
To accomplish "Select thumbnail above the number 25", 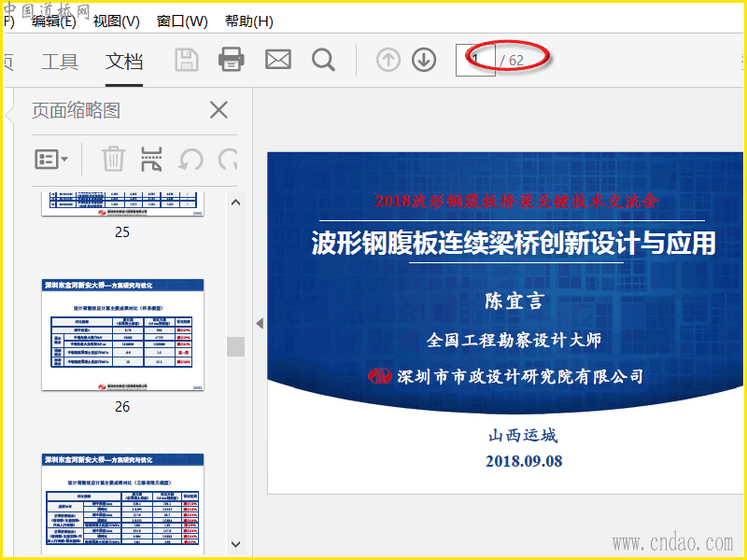I will click(122, 204).
